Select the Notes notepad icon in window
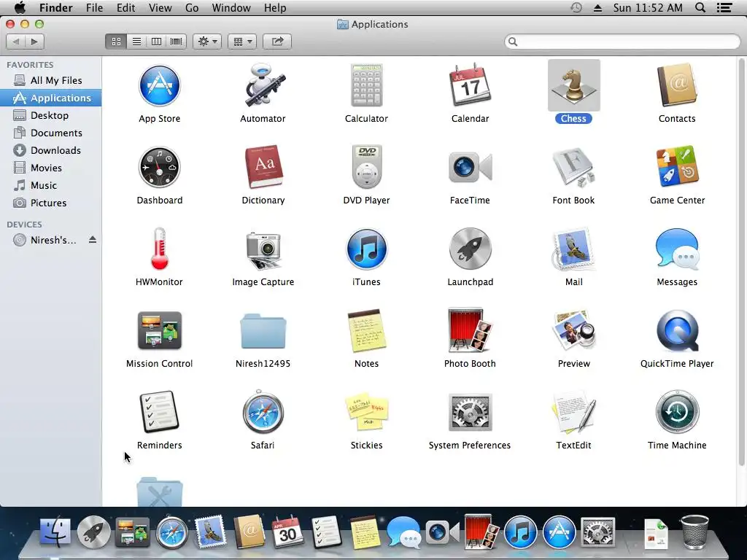747x560 pixels. [366, 331]
